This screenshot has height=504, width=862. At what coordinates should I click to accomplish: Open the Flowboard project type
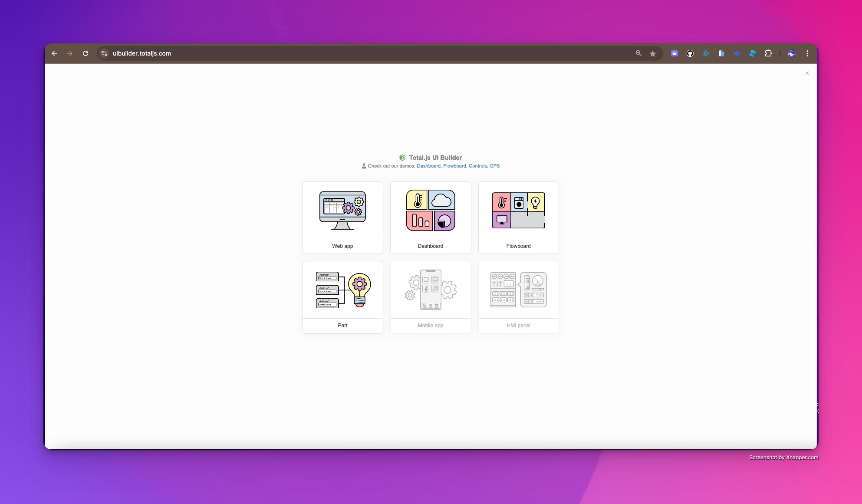click(518, 217)
